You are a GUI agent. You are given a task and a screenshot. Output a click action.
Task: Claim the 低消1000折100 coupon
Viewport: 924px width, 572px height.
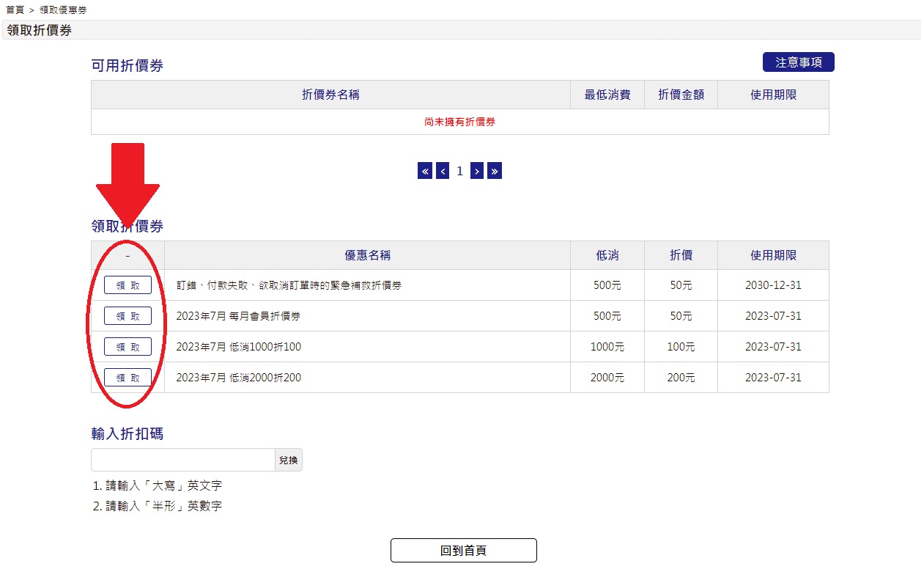[x=127, y=347]
